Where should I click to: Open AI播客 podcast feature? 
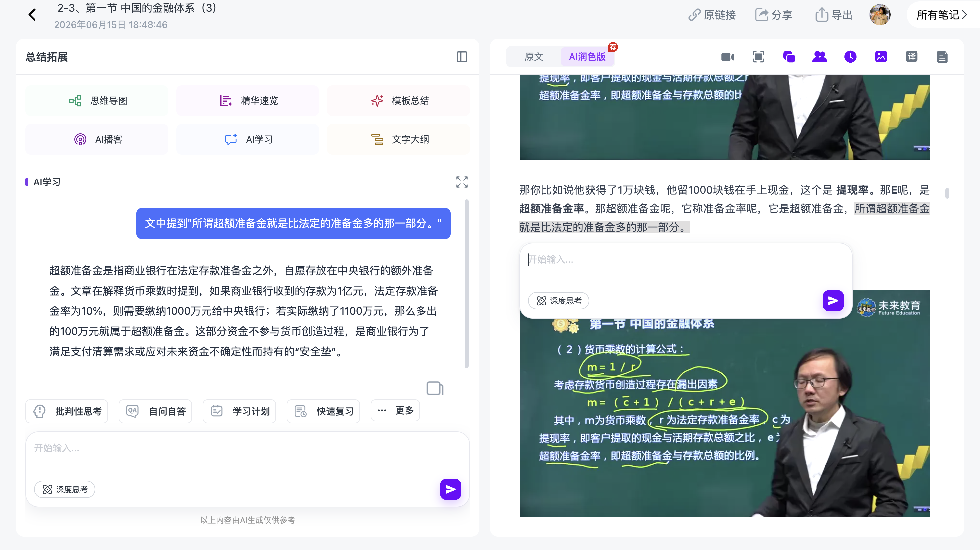coord(97,139)
